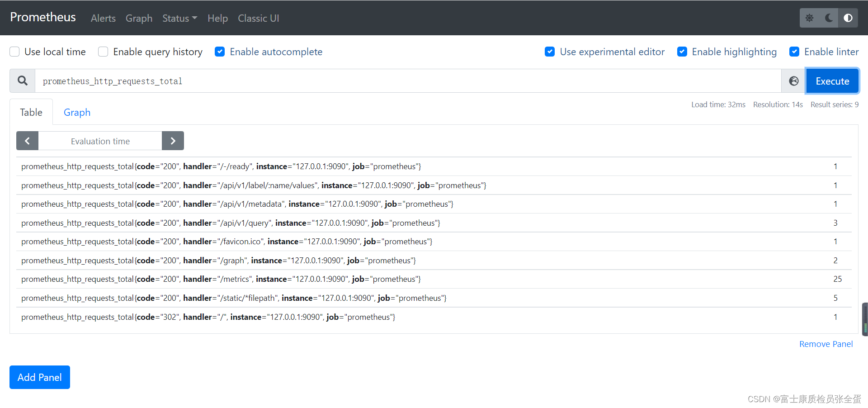
Task: Select the /metrics handler series row
Action: click(x=434, y=279)
